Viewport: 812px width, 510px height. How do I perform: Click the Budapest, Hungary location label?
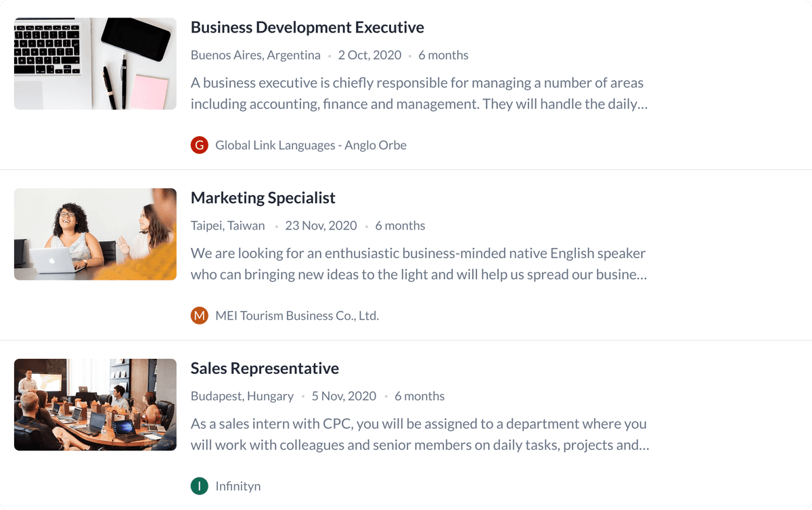pos(242,396)
